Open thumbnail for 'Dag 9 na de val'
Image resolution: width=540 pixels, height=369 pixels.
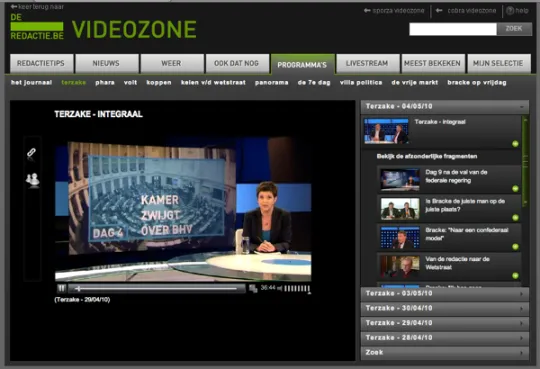click(400, 179)
